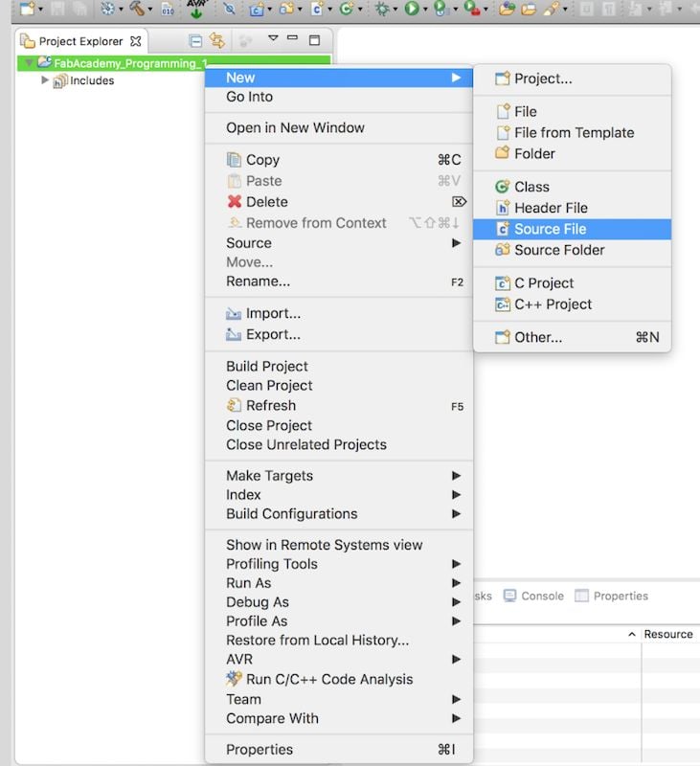This screenshot has height=766, width=700.
Task: Click the New C source file toolbar icon
Action: pos(317,9)
